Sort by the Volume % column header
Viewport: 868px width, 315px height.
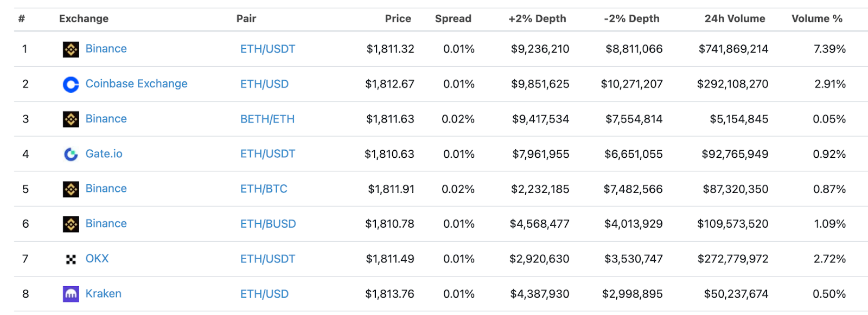click(816, 18)
